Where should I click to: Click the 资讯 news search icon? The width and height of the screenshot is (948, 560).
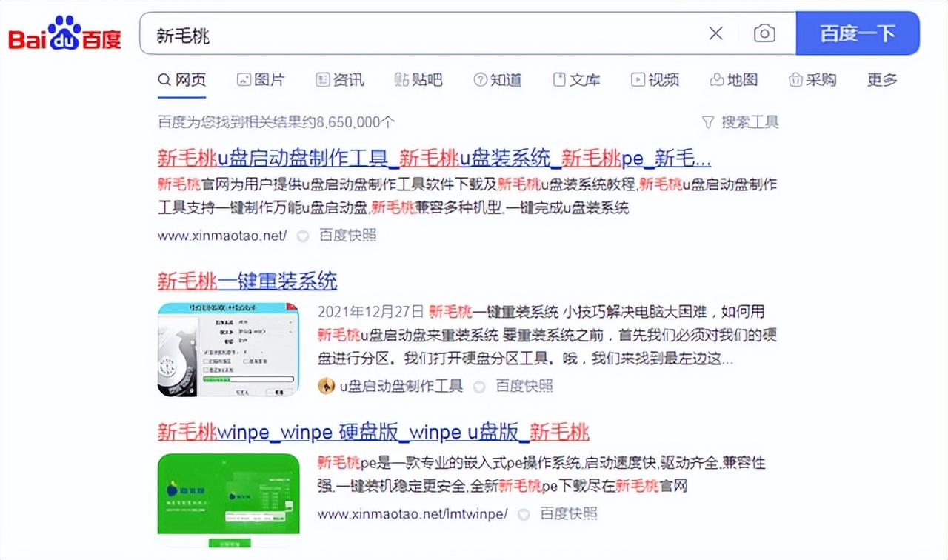click(x=322, y=79)
